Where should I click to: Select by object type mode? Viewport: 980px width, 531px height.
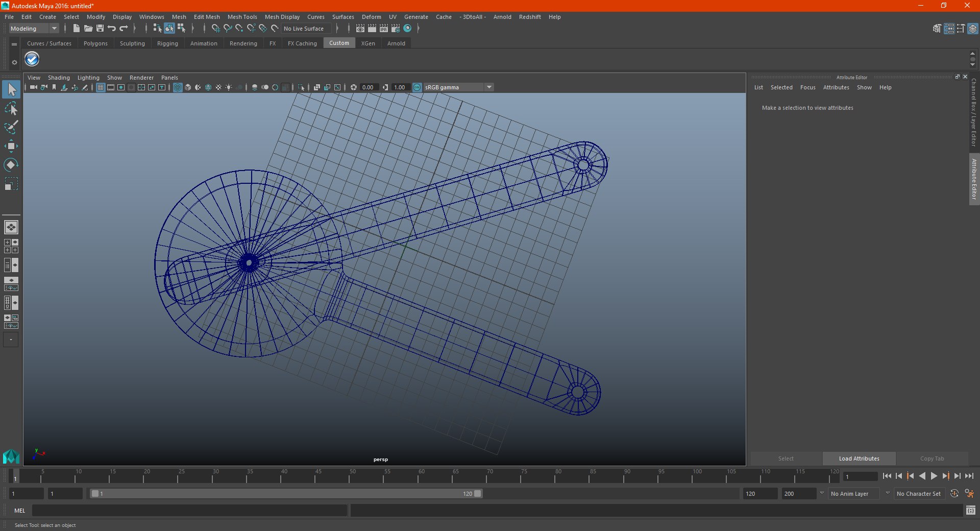[169, 29]
